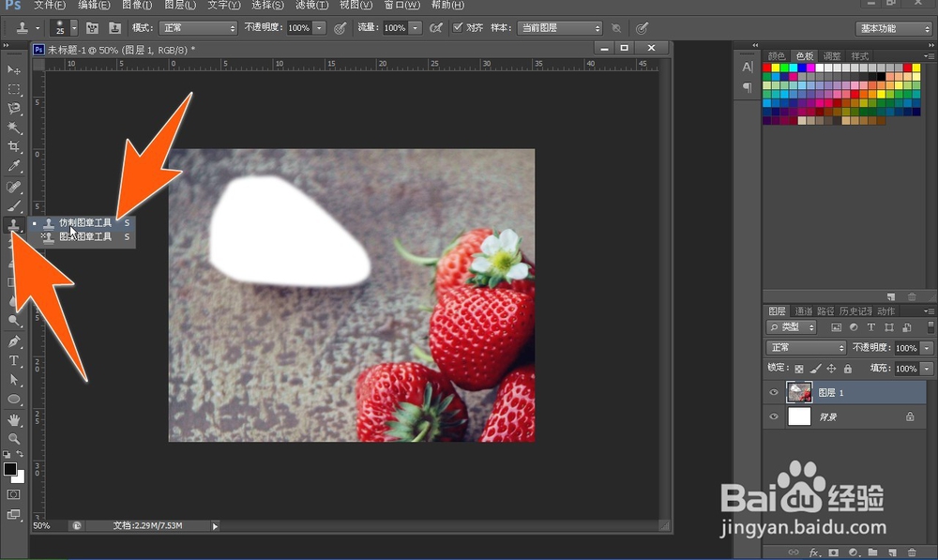This screenshot has height=560, width=938.
Task: Select the Lasso tool
Action: [14, 108]
